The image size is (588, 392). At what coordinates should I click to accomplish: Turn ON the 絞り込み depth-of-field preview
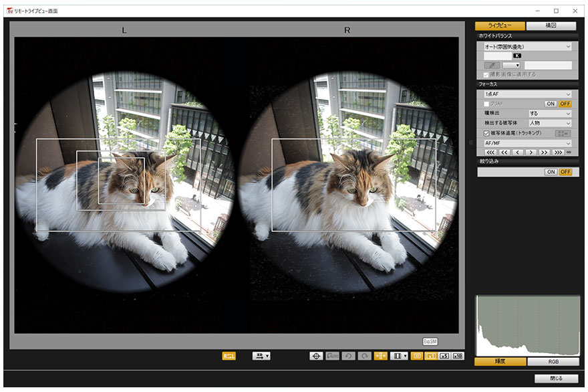click(551, 172)
